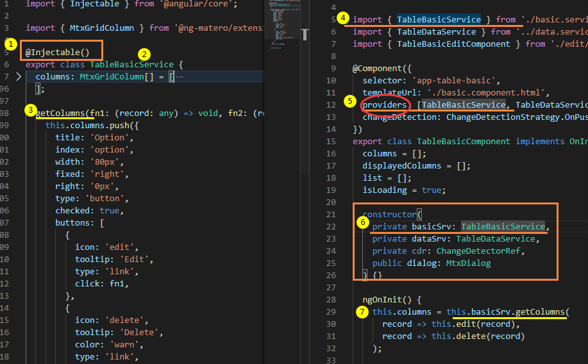588x364 pixels.
Task: Click the yellow annotation marker 2
Action: click(x=144, y=54)
